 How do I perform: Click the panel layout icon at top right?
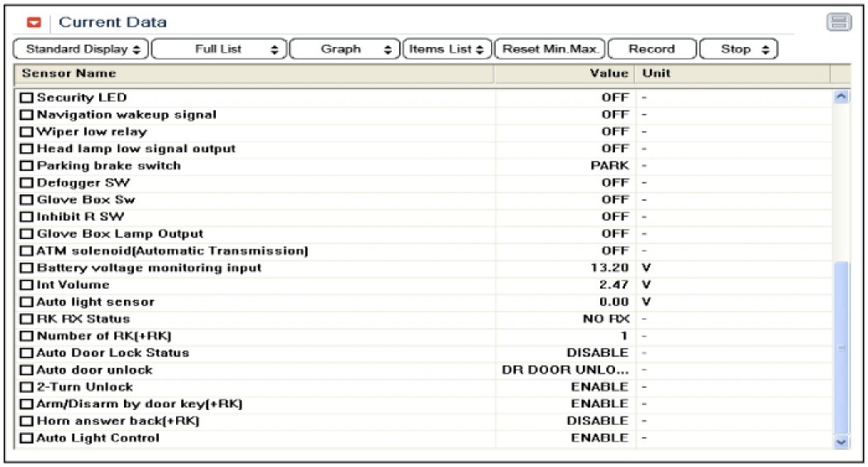839,23
